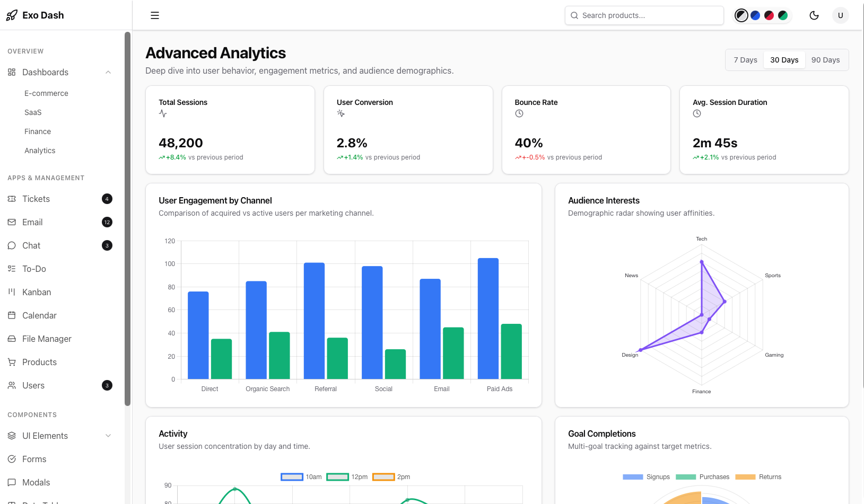Click the 48,200 Total Sessions value

coord(181,143)
